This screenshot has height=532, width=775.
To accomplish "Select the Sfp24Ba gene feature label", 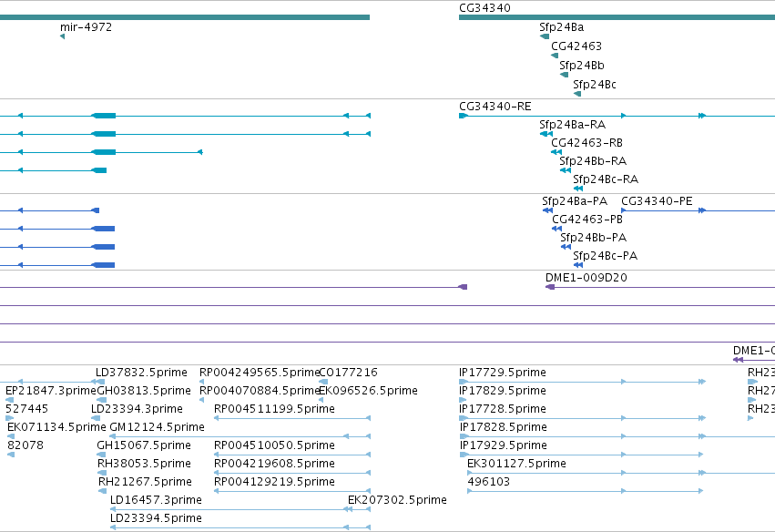I will tap(562, 27).
